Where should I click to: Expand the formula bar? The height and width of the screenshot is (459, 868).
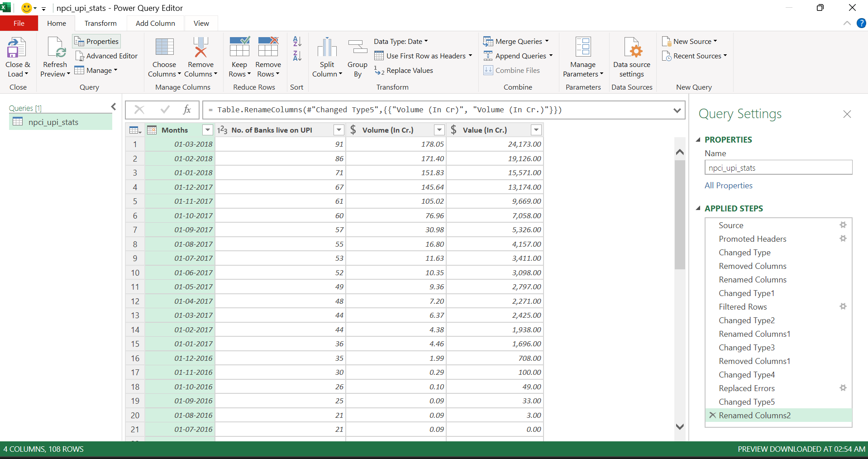click(677, 110)
